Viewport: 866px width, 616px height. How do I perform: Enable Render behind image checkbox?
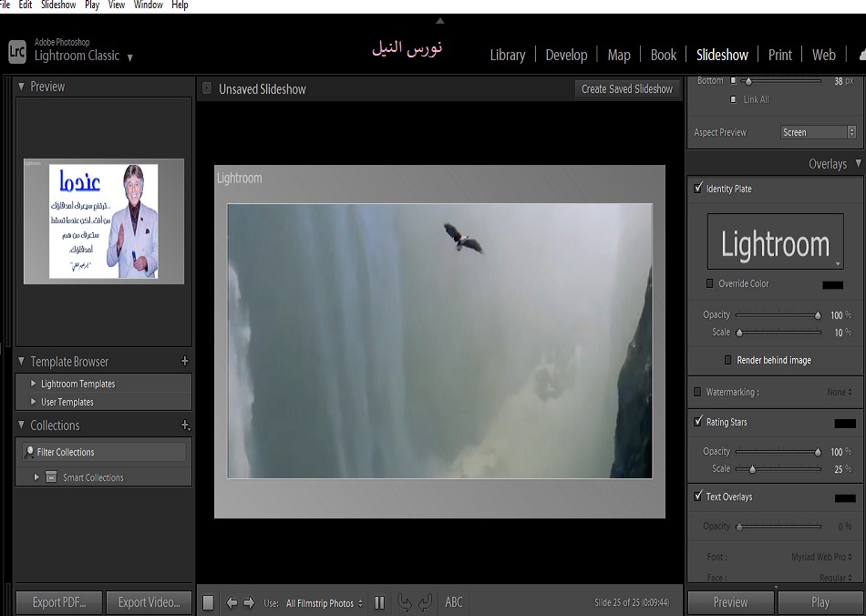727,360
